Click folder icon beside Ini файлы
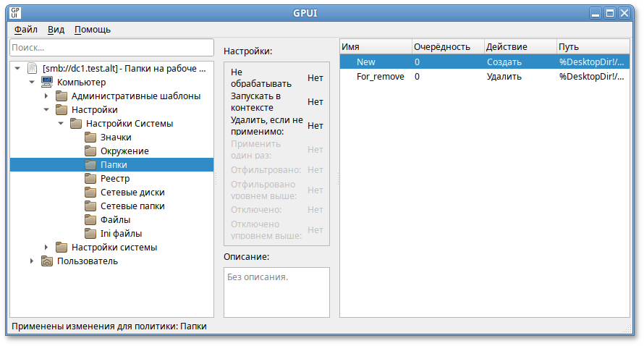The height and width of the screenshot is (346, 644). 90,234
